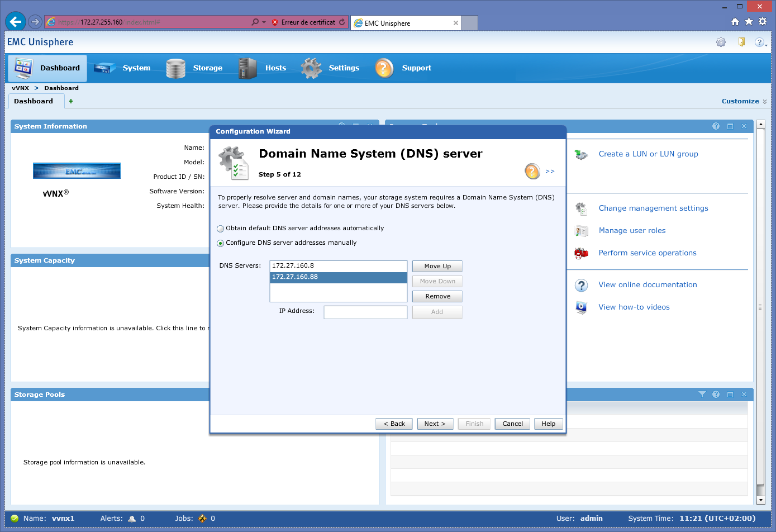Remove the selected DNS server
This screenshot has height=532, width=776.
click(x=437, y=296)
